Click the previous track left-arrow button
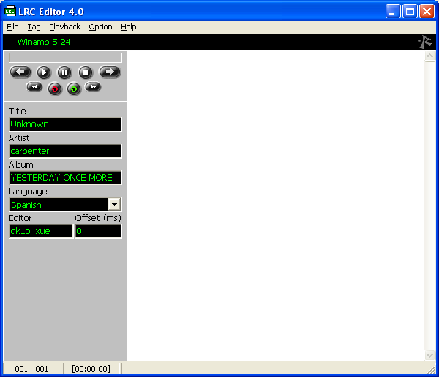This screenshot has width=441, height=382. (20, 72)
